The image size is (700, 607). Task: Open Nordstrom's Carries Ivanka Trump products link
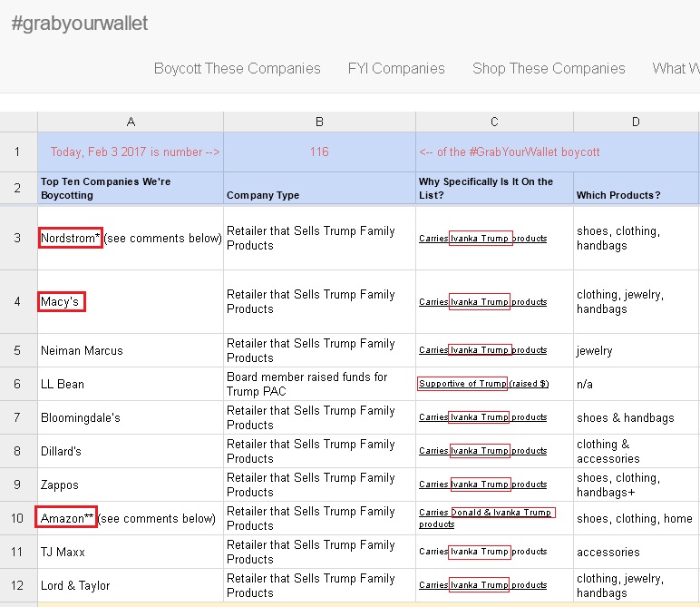[x=482, y=239]
